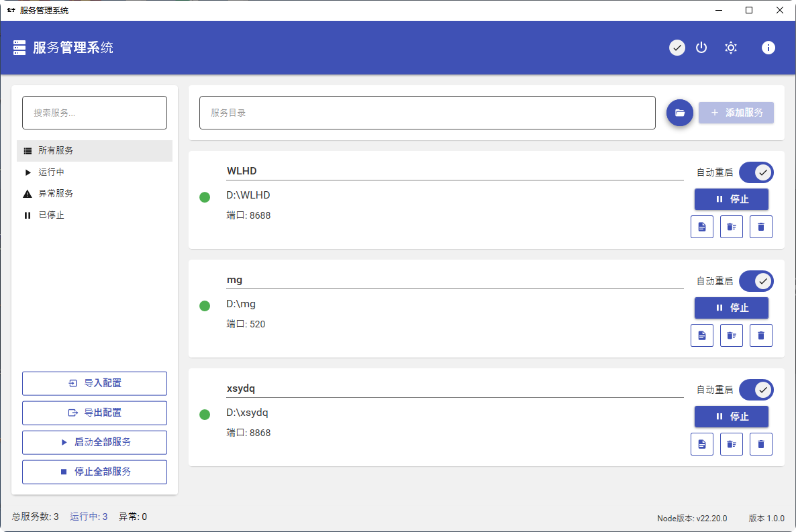Click Node版本: v22.20.0 text
This screenshot has width=796, height=532.
pos(692,519)
